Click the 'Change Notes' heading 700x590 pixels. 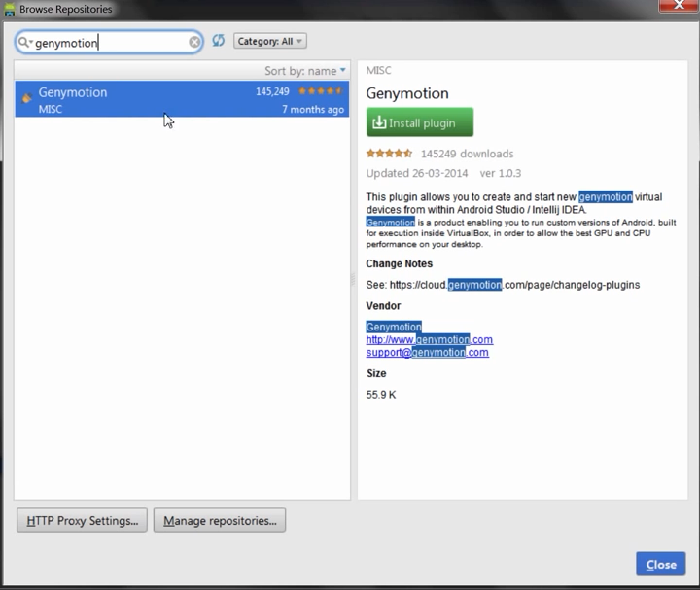(x=400, y=263)
